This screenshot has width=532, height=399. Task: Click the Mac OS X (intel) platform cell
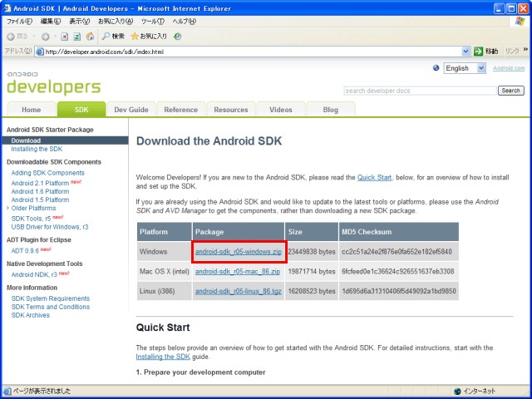click(x=165, y=272)
